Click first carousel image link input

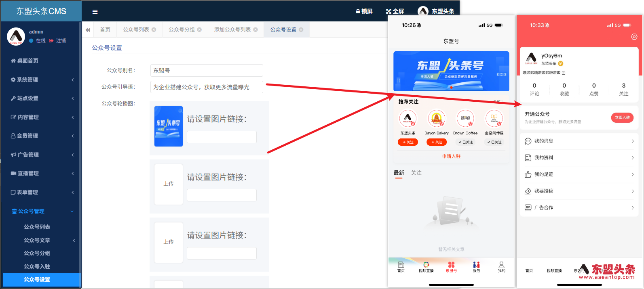point(222,137)
